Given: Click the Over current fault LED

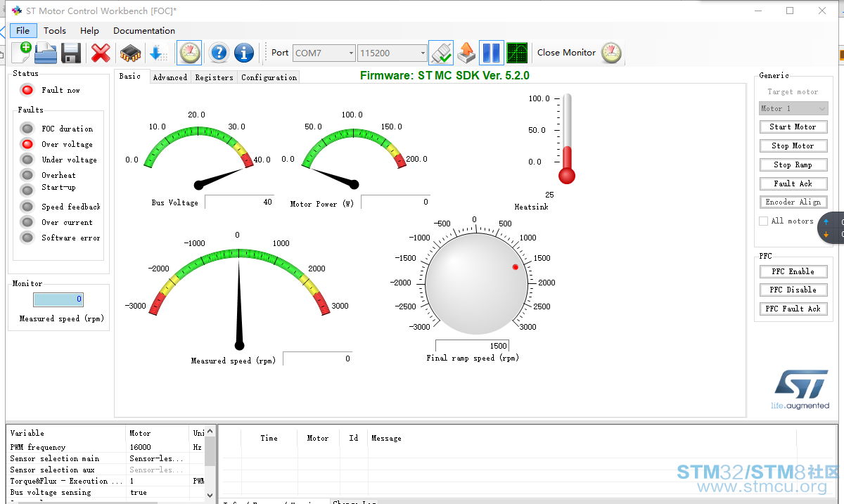Looking at the screenshot, I should [x=27, y=222].
